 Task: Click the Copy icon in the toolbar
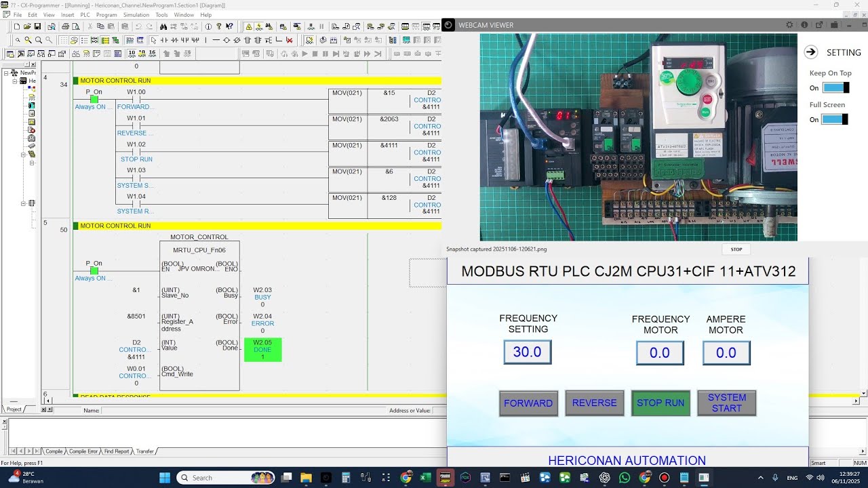[100, 26]
